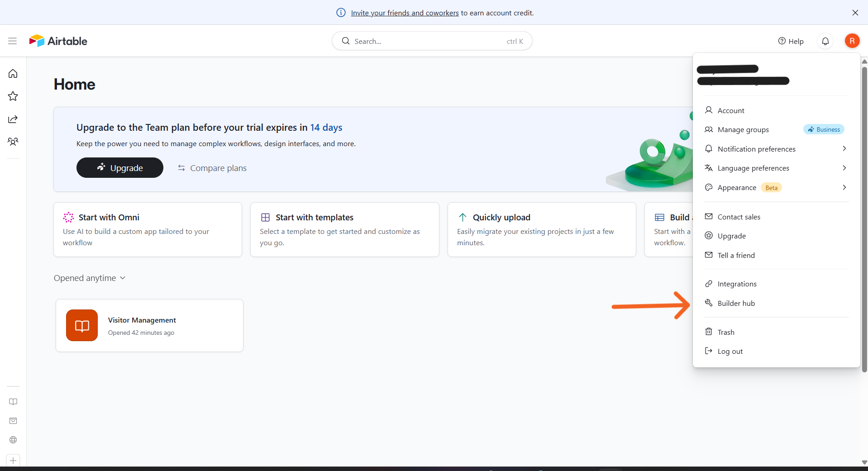Select Contact sales
The height and width of the screenshot is (471, 868).
[x=776, y=217]
